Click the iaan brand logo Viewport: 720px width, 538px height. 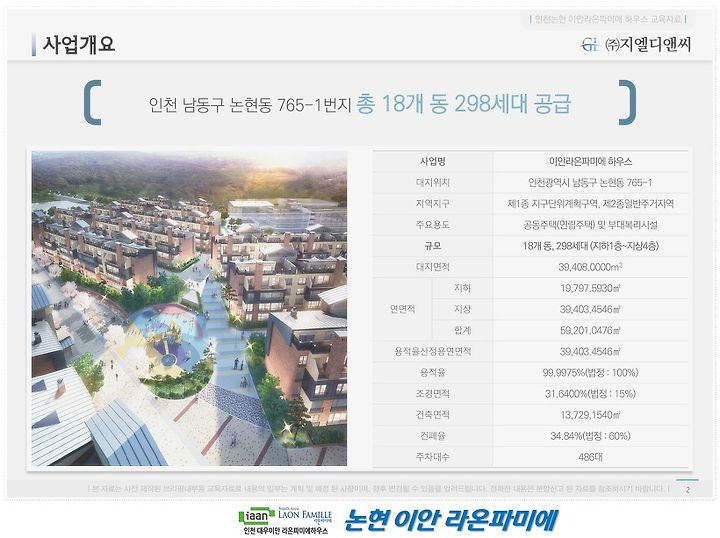(x=257, y=517)
